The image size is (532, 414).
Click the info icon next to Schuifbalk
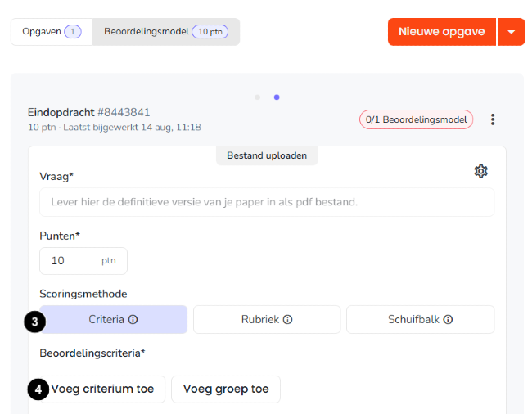448,319
